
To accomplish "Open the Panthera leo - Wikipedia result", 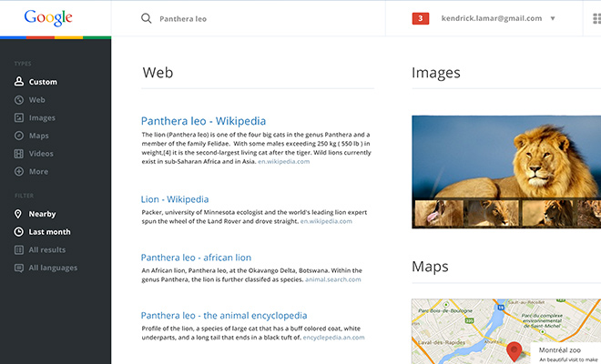I will (203, 121).
